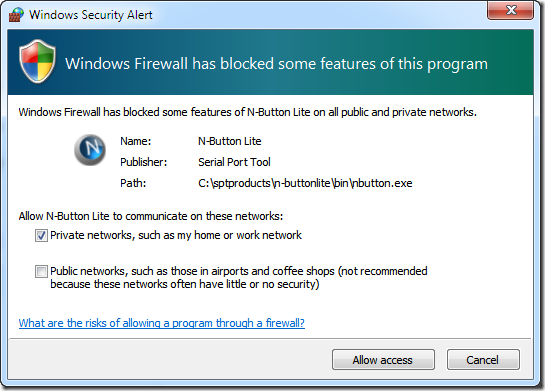The image size is (545, 391).
Task: Click the firewall brick-wall icon in title bar
Action: [x=16, y=15]
